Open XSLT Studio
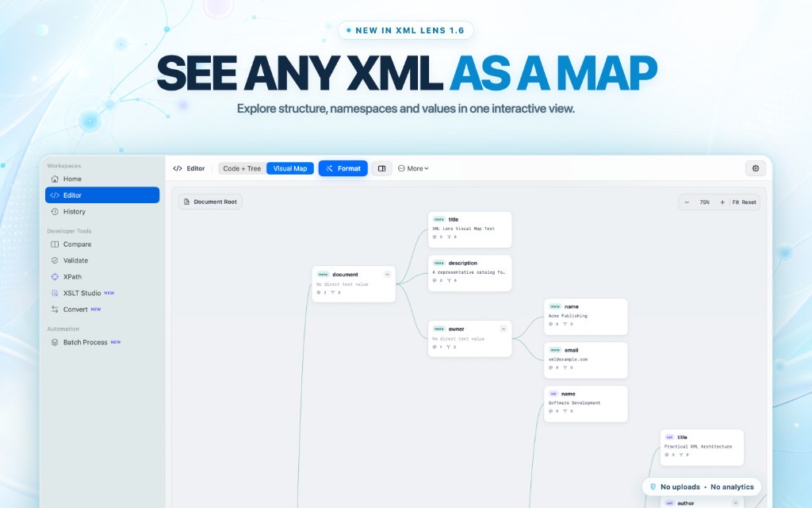Viewport: 812px width, 508px height. pos(102,293)
